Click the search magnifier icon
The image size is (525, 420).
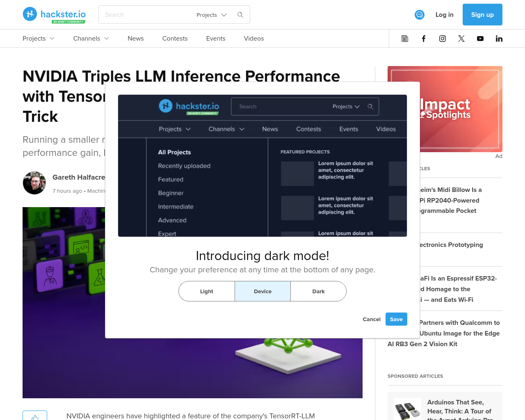(x=240, y=15)
